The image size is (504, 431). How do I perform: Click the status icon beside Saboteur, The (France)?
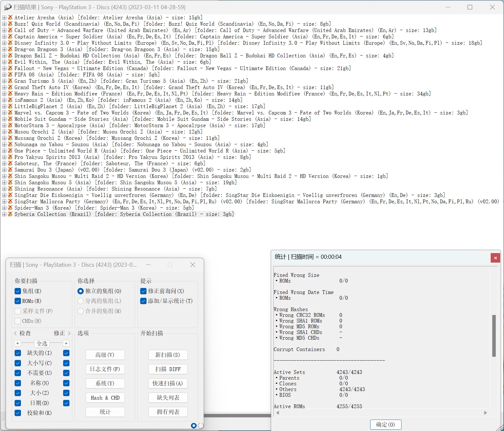[x=10, y=164]
